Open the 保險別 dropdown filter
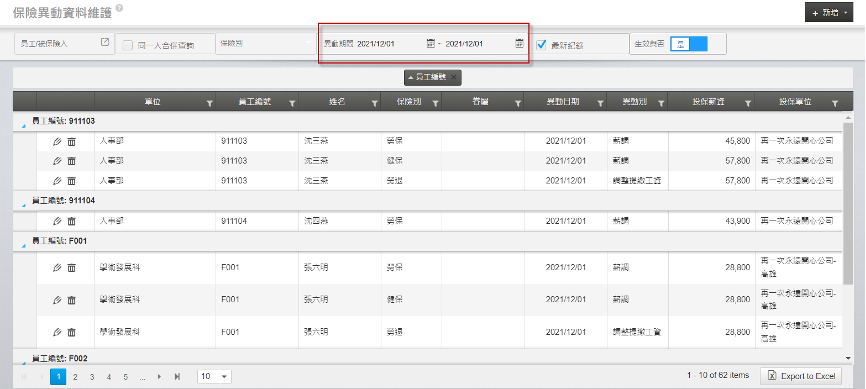This screenshot has width=866, height=389. 266,43
